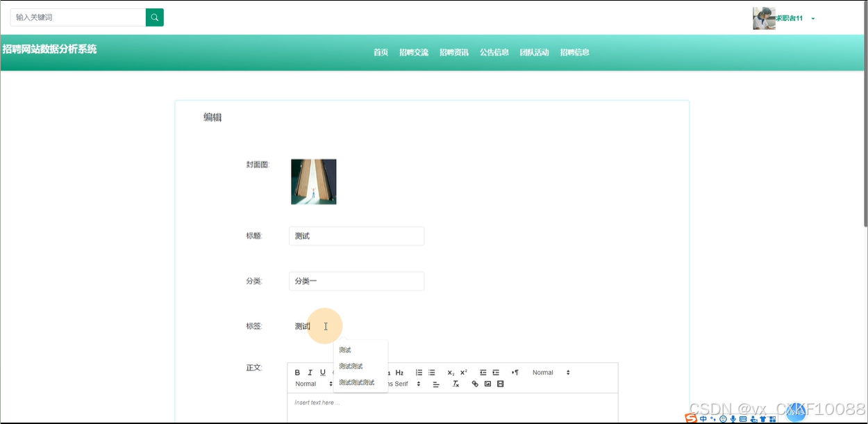Apply Heading 2 format
The width and height of the screenshot is (868, 424).
click(399, 373)
